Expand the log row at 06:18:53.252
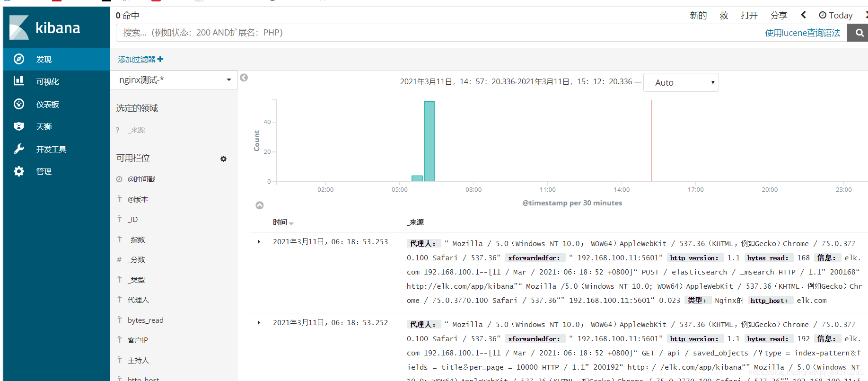Viewport: 868px width, 381px height. 259,323
